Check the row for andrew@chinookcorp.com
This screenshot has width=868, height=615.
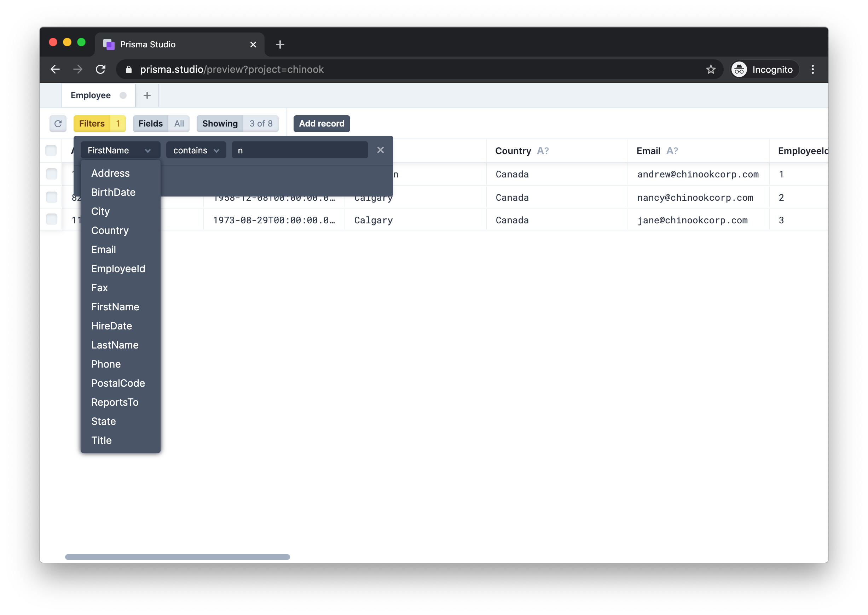click(x=52, y=174)
